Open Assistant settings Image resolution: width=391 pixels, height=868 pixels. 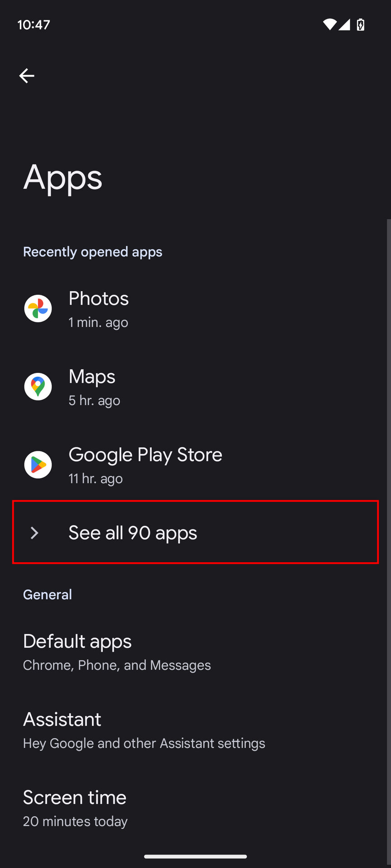tap(62, 720)
